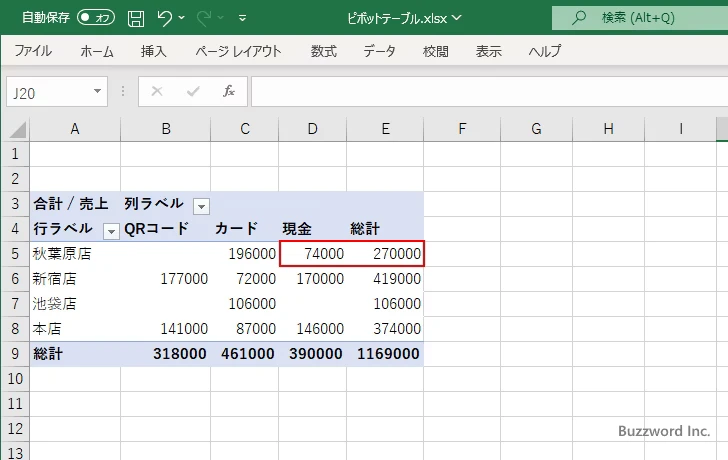The image size is (728, 460).
Task: Click the Redo arrow icon
Action: click(204, 18)
